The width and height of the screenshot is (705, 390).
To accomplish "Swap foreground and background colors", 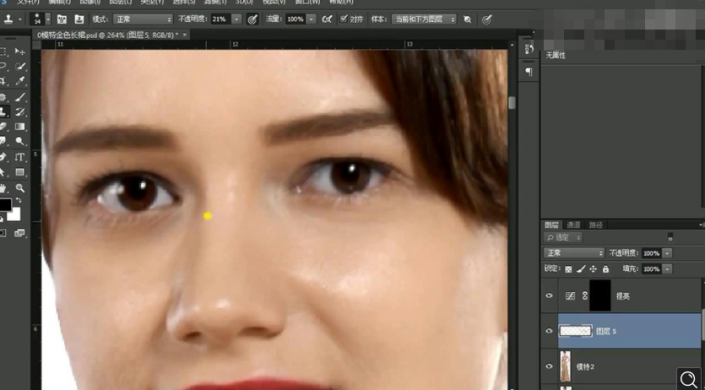I will click(x=18, y=200).
